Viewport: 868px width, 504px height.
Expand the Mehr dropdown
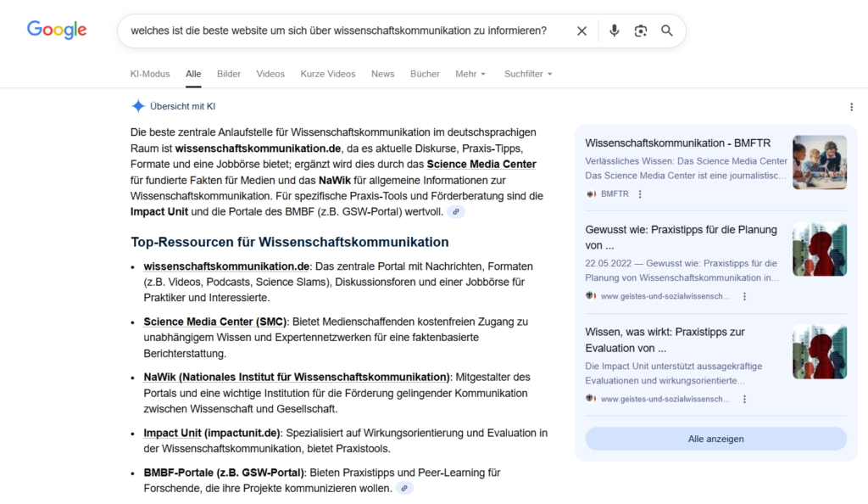click(x=470, y=74)
